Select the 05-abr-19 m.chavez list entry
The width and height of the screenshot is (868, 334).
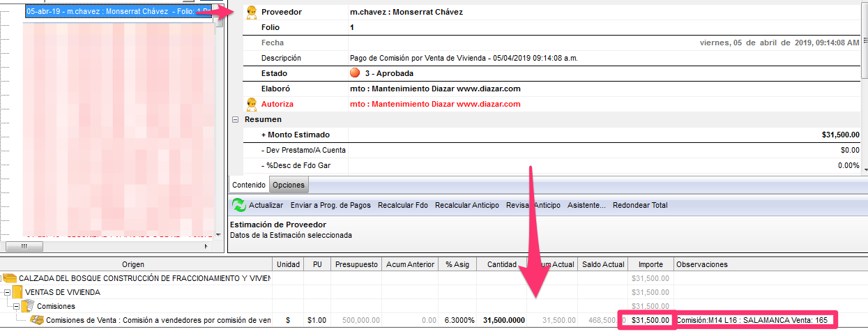(x=117, y=12)
